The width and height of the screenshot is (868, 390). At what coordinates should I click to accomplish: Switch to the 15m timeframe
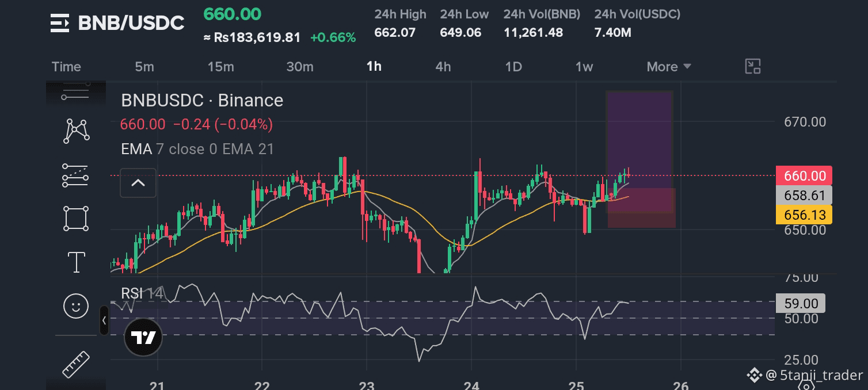(220, 67)
